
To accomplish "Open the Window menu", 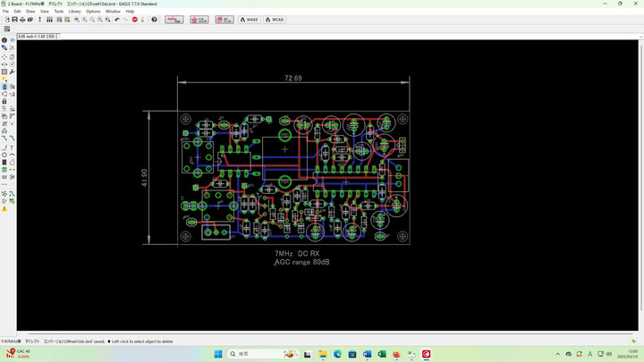I will (113, 12).
